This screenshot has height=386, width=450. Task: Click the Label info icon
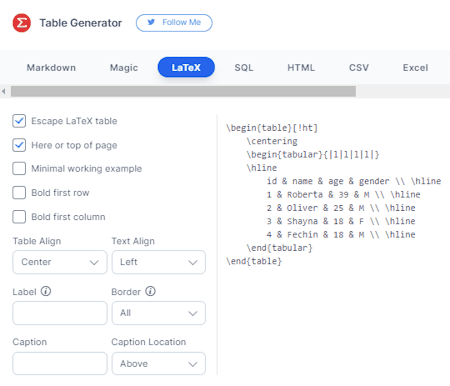[x=46, y=291]
